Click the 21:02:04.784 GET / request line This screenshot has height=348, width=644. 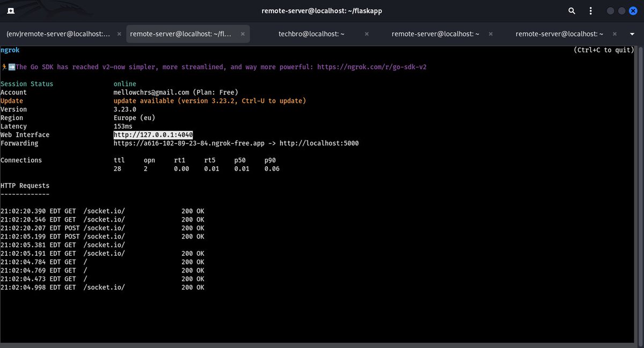pos(102,262)
